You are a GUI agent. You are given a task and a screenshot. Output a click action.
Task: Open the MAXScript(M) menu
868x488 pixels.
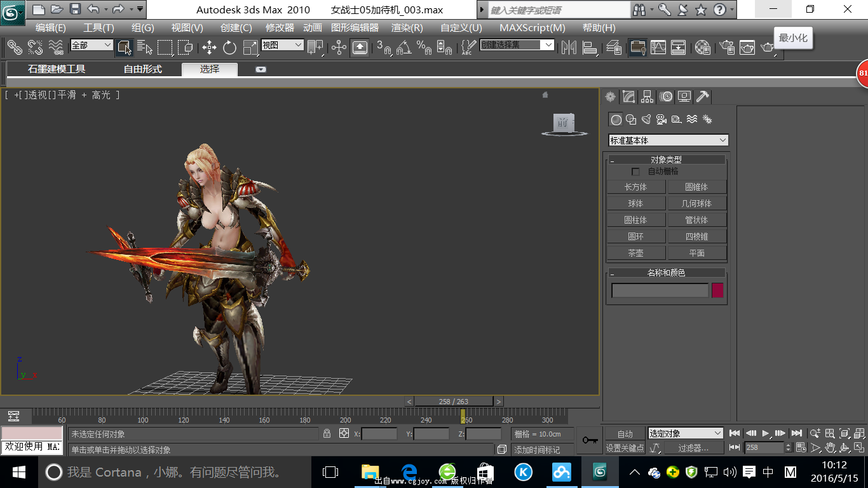click(x=532, y=28)
